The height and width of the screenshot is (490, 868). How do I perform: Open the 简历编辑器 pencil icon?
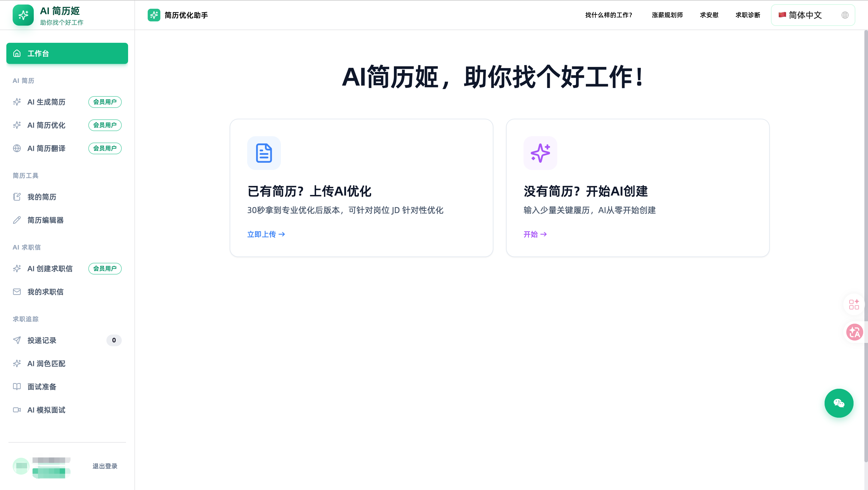[17, 220]
